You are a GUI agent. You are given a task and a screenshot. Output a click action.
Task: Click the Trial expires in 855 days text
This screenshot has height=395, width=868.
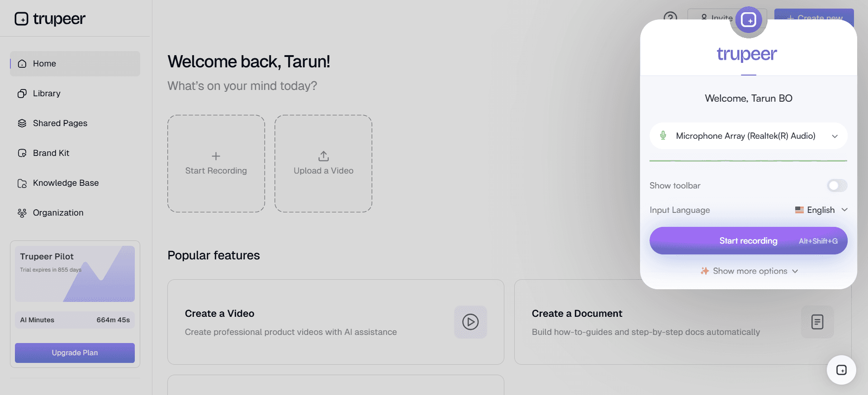click(51, 270)
